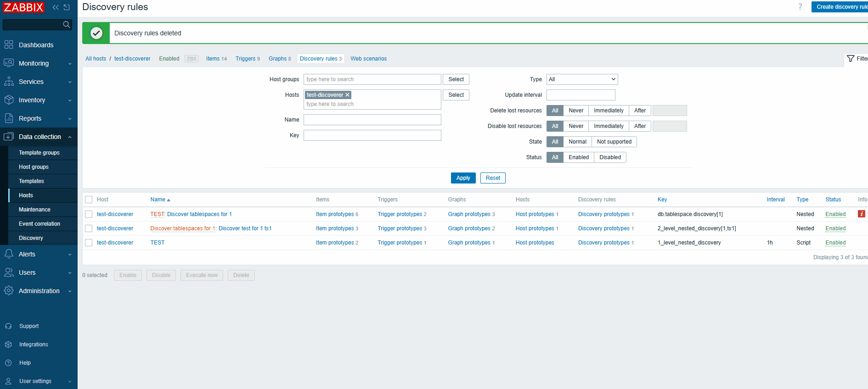The image size is (868, 389).
Task: Click the Name filter input field
Action: (x=372, y=120)
